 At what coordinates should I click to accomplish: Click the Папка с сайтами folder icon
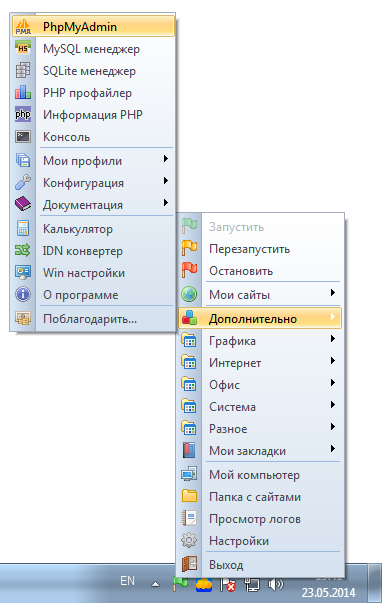(189, 496)
